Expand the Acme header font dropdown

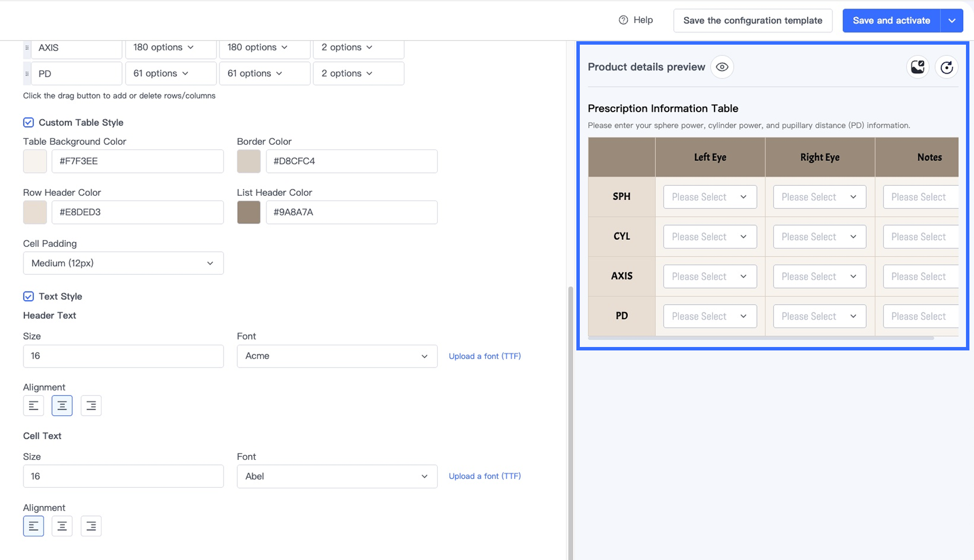[x=337, y=356]
